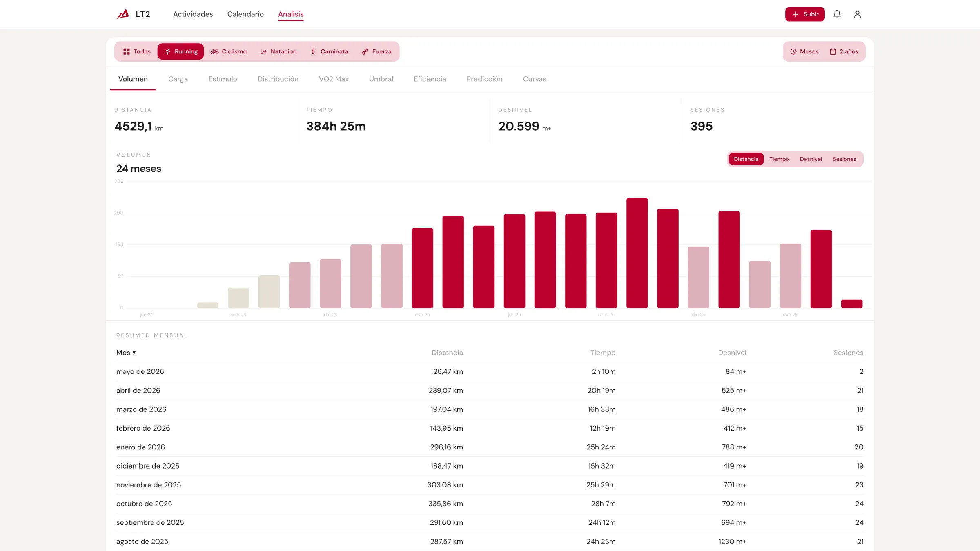This screenshot has width=980, height=551.
Task: Click the LT2 logo icon
Action: 122,14
